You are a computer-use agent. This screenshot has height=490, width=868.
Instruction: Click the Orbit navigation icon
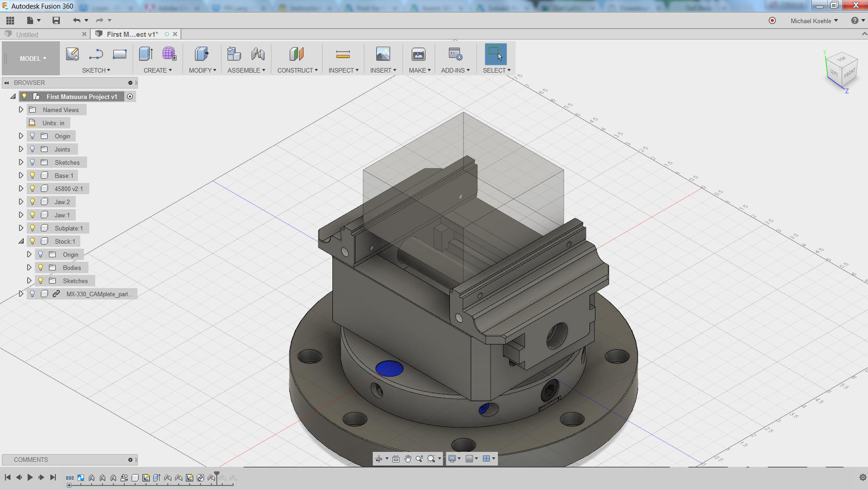pos(378,459)
